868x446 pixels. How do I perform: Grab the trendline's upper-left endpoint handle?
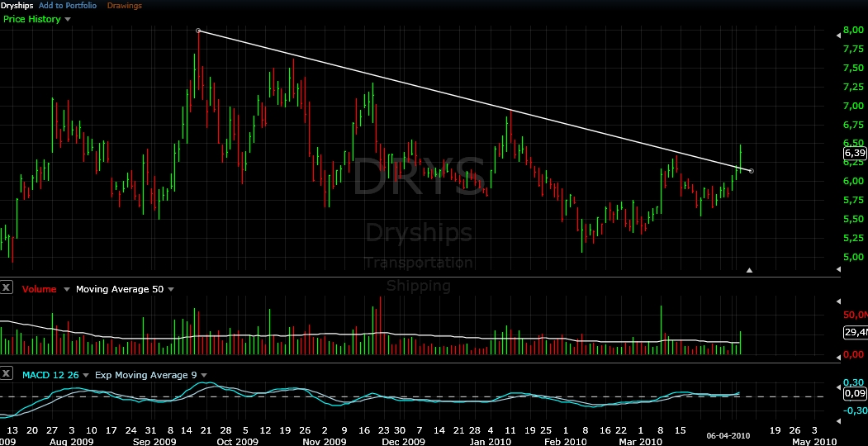pyautogui.click(x=198, y=31)
